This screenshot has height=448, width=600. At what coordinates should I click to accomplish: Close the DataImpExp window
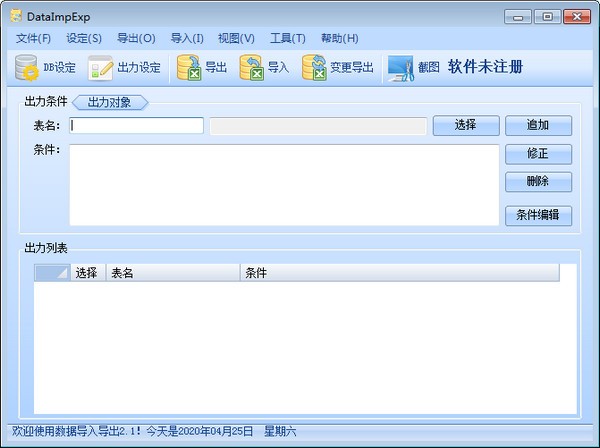(577, 17)
